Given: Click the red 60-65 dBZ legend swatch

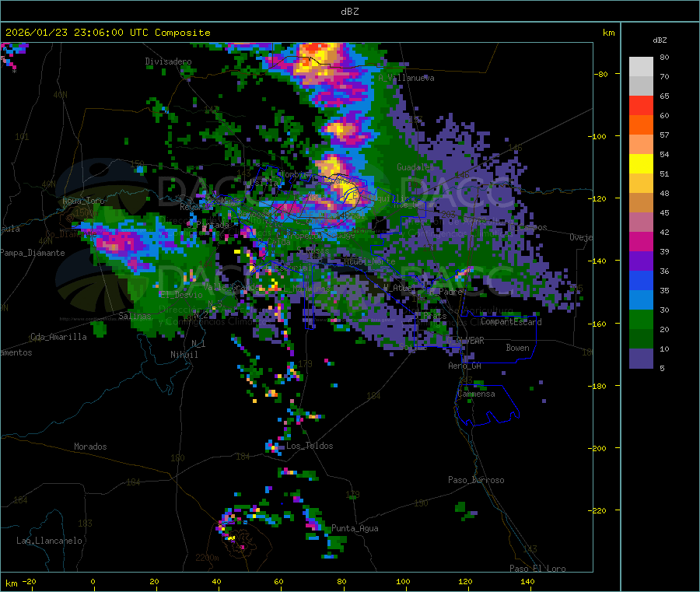Looking at the screenshot, I should 641,106.
